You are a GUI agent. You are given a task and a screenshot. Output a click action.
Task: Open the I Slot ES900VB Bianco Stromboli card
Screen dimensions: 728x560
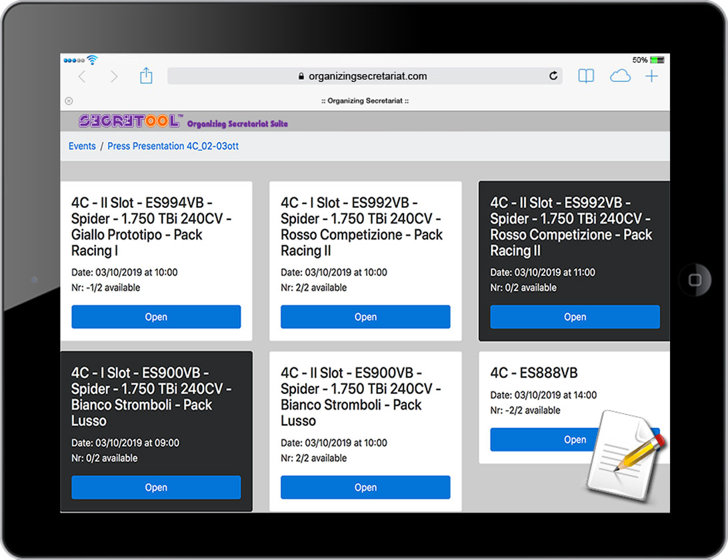coord(156,487)
